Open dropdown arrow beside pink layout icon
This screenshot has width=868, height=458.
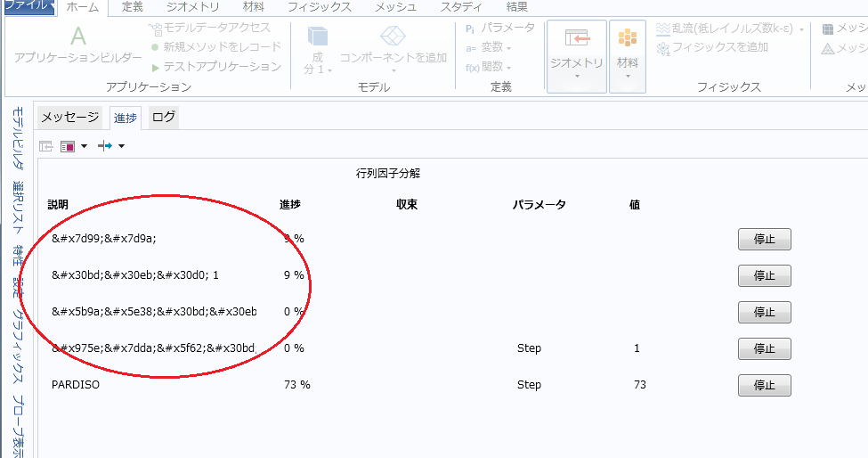click(84, 146)
